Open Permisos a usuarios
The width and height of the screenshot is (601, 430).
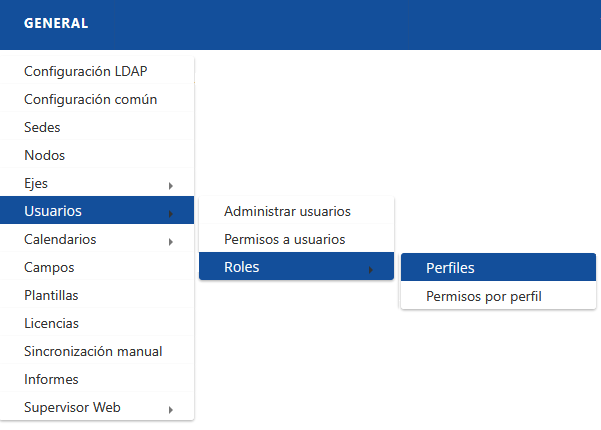click(x=284, y=239)
